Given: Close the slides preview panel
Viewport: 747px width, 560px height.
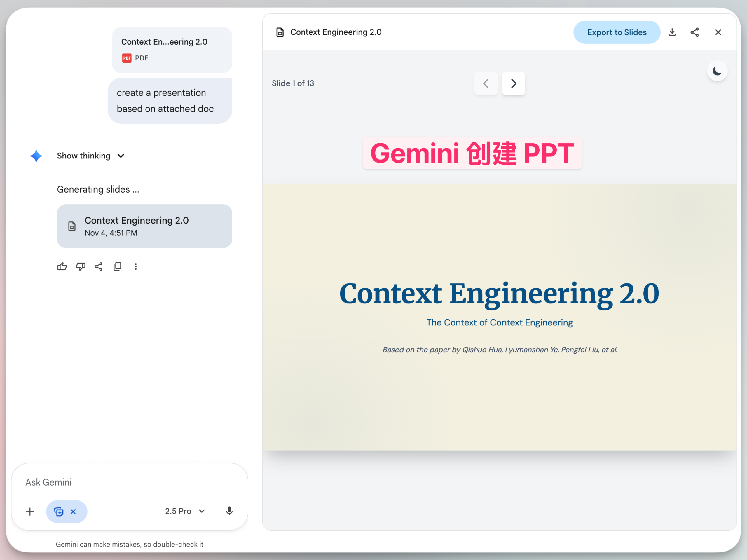Looking at the screenshot, I should [x=718, y=32].
